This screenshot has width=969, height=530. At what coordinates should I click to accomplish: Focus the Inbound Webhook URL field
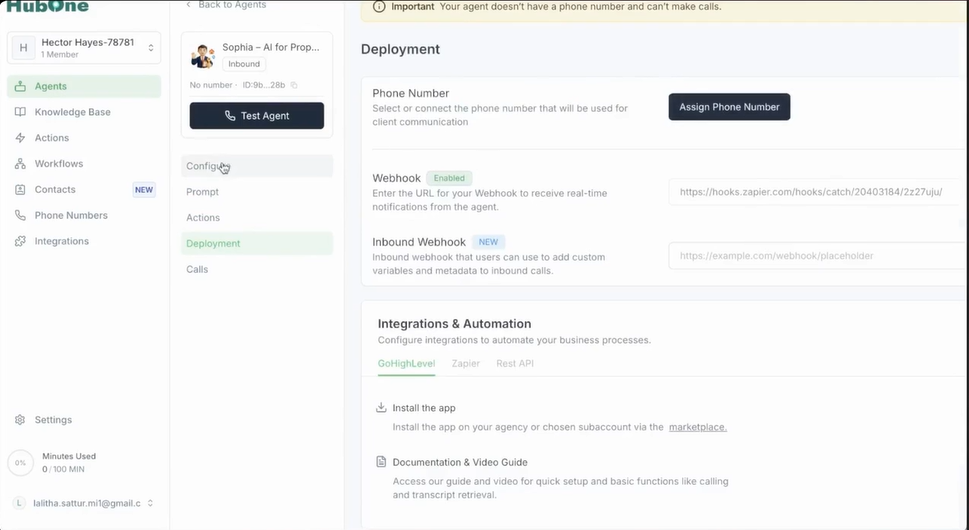click(x=818, y=256)
